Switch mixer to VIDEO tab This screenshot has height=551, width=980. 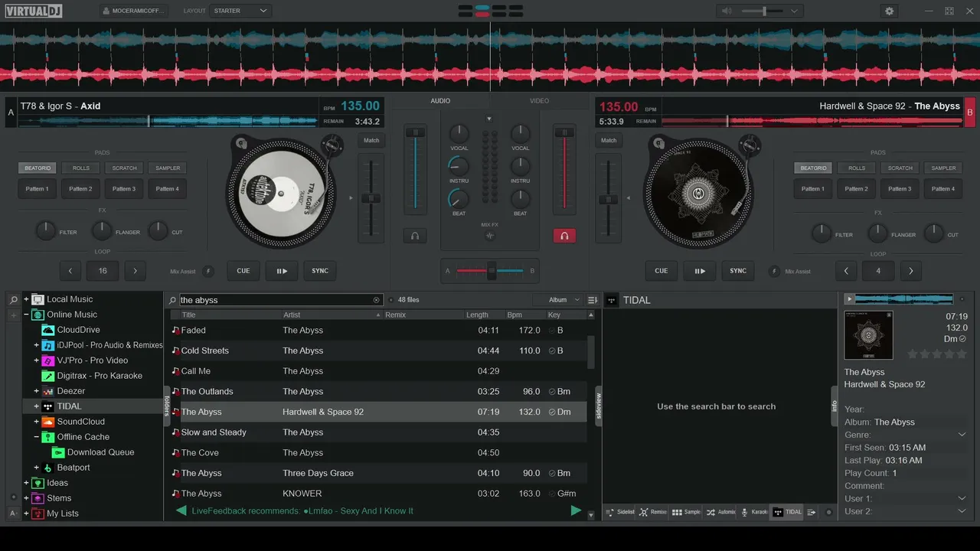pyautogui.click(x=539, y=101)
